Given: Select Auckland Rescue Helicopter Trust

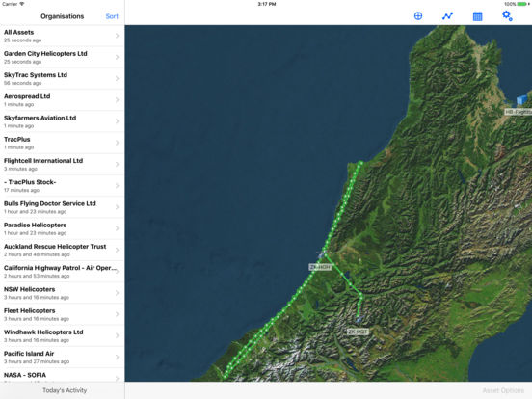Looking at the screenshot, I should pyautogui.click(x=62, y=250).
